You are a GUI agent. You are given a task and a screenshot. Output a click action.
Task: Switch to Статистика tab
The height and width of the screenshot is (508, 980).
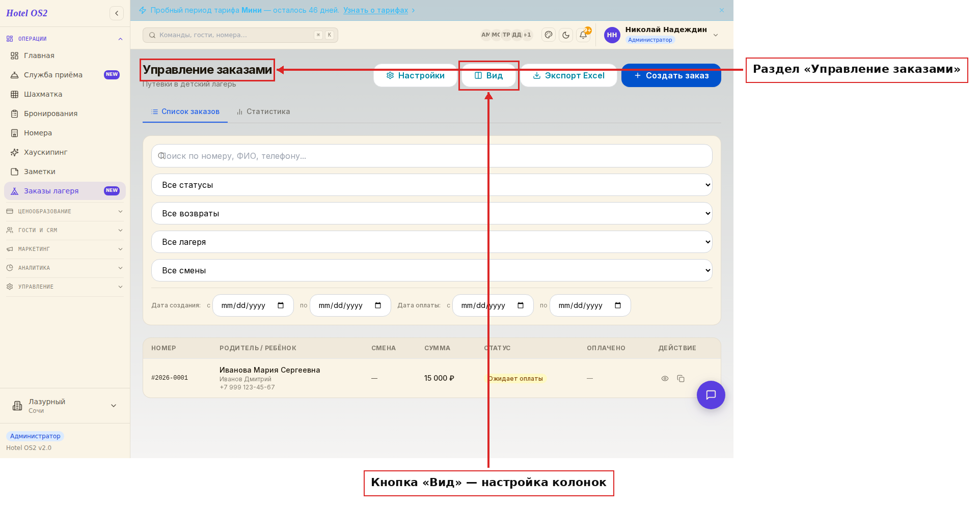263,111
